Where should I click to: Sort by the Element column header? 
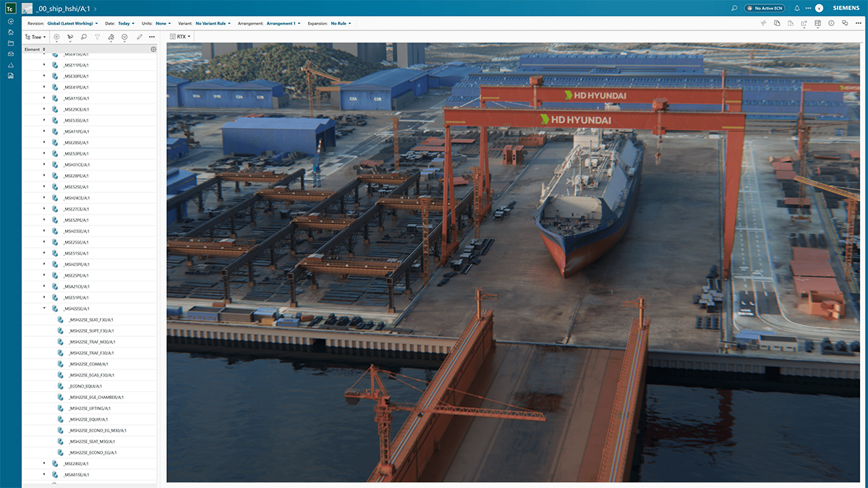point(33,49)
